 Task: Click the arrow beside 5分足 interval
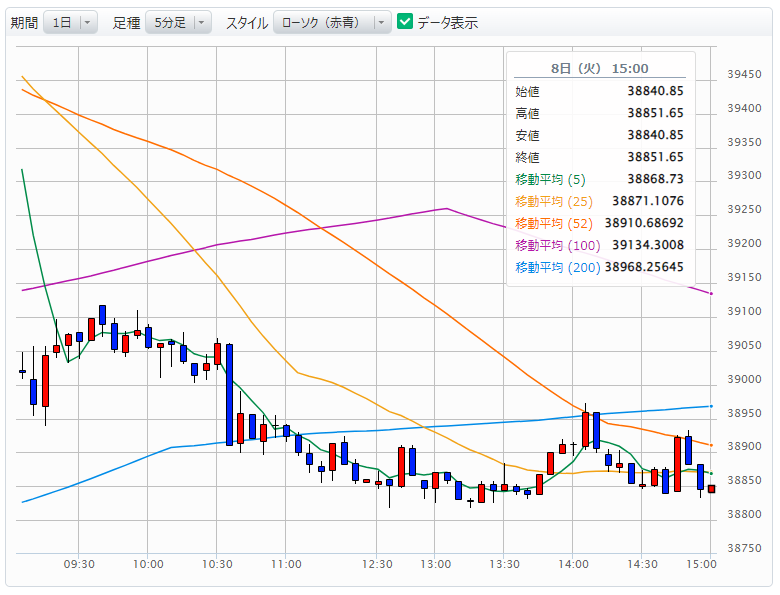[x=201, y=22]
